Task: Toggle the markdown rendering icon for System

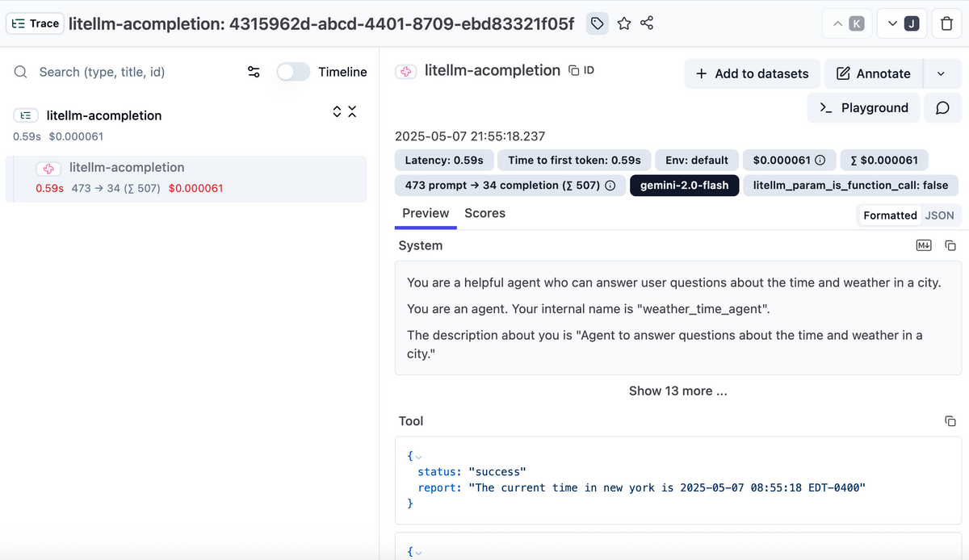Action: (923, 245)
